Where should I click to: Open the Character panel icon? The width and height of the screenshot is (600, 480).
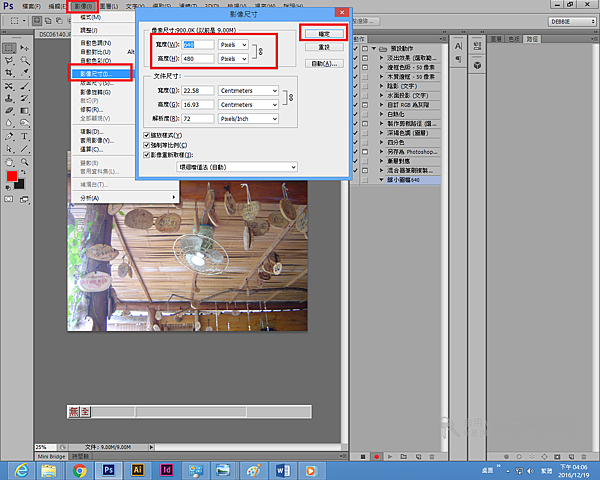point(458,47)
